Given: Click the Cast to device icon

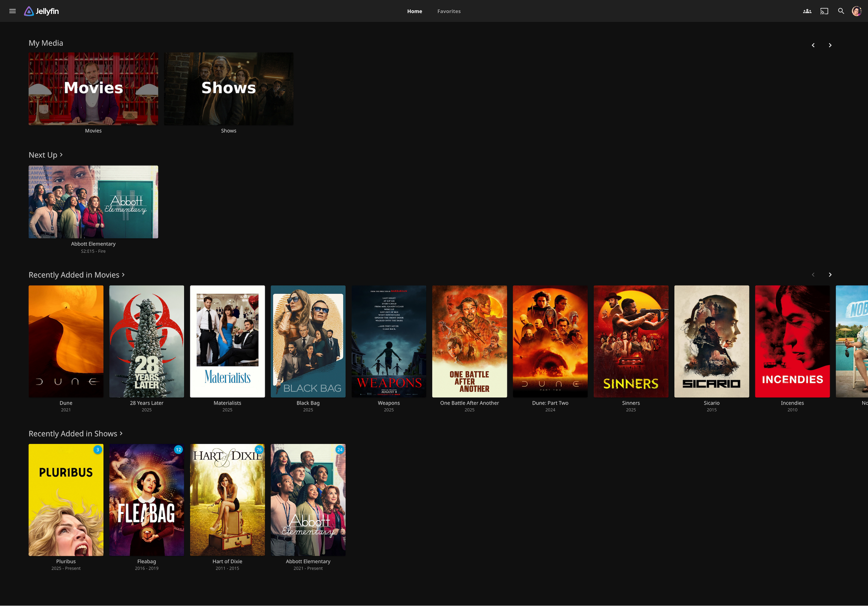Looking at the screenshot, I should click(824, 11).
